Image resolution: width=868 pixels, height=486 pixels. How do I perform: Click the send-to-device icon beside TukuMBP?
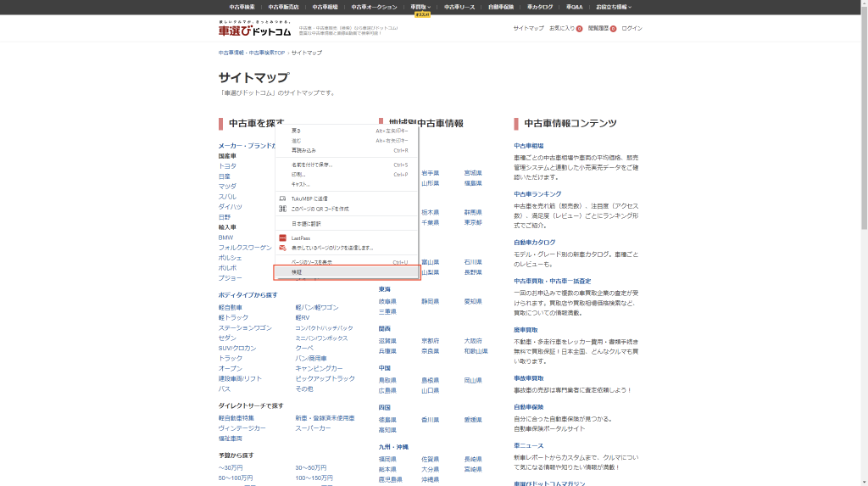tap(282, 198)
